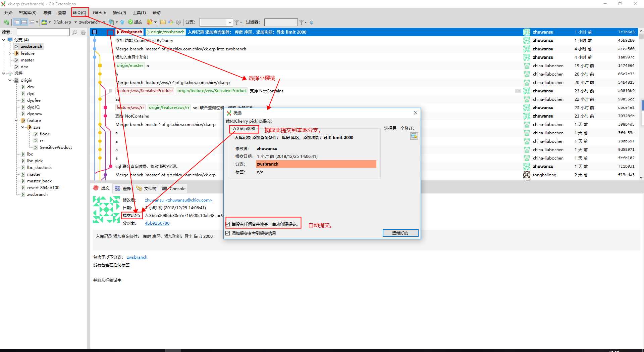Viewport: 644px width, 352px height.
Task: Switch to the 文件树 file tree tab
Action: click(146, 188)
